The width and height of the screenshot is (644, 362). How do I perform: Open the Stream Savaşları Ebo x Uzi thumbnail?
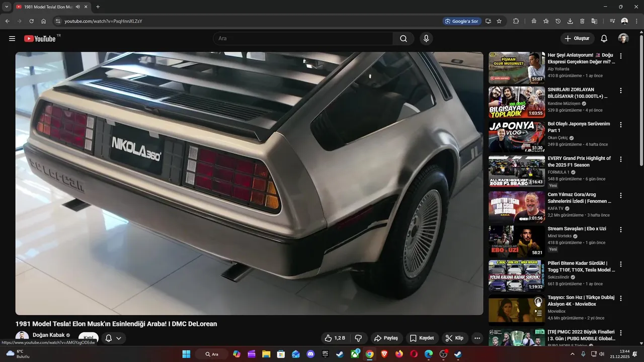(x=517, y=241)
